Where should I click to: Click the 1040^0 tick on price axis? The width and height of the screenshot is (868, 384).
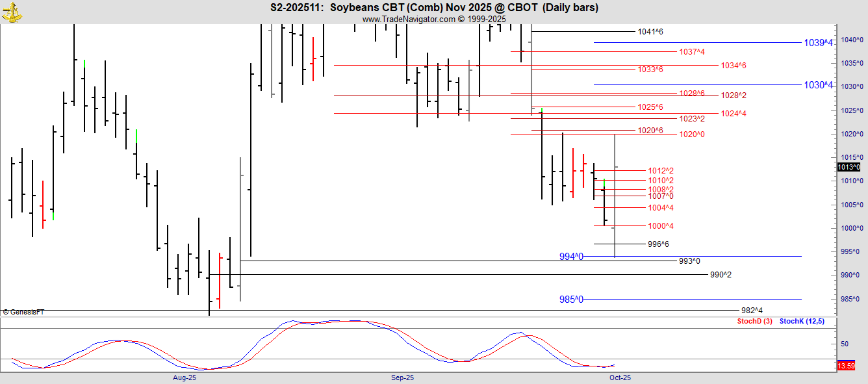(x=850, y=40)
